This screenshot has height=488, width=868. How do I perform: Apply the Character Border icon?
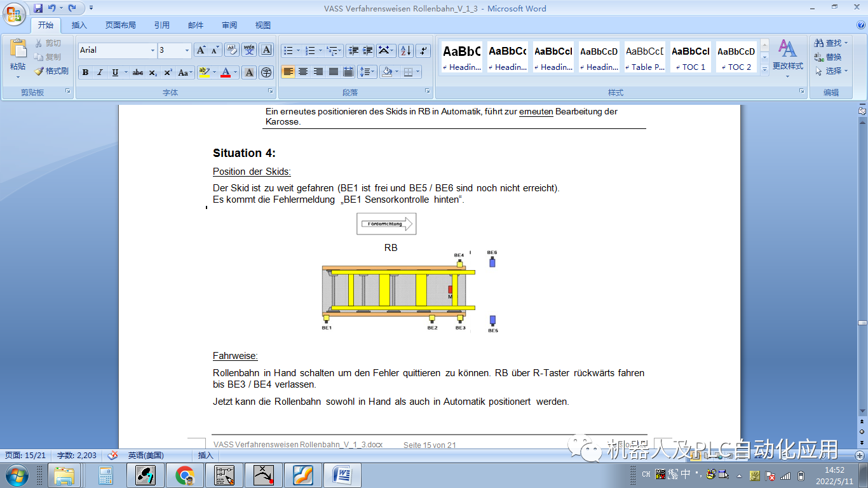(266, 50)
